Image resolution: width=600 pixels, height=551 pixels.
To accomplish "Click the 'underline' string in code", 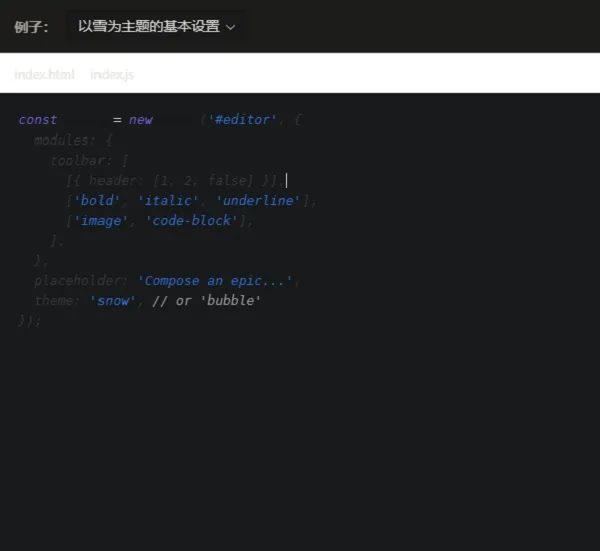I will pos(258,201).
